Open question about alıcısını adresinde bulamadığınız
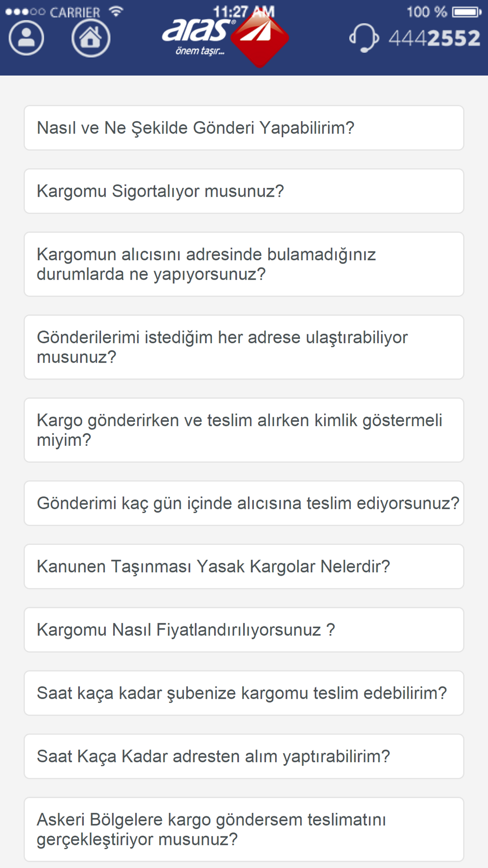 [x=244, y=264]
